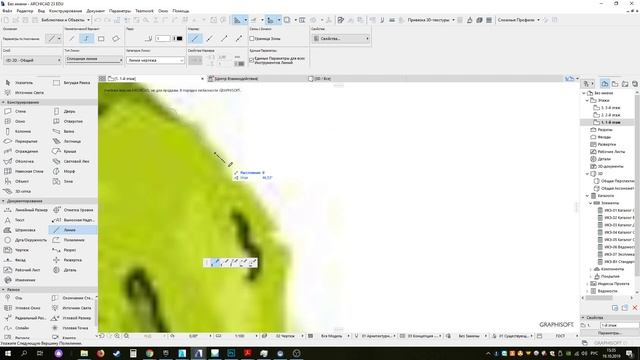Viewport: 640px width, 360px height.
Task: Open the Редактор menu
Action: pyautogui.click(x=24, y=11)
